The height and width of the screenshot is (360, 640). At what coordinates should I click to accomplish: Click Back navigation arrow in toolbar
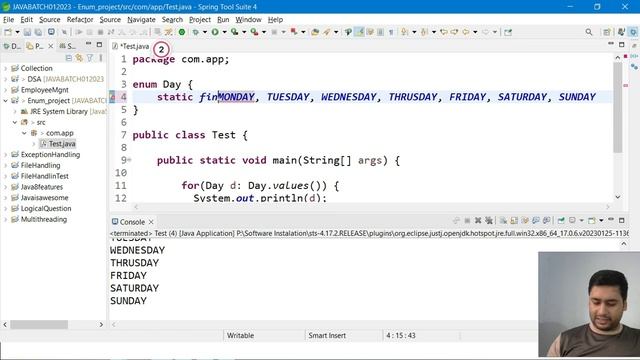[465, 32]
